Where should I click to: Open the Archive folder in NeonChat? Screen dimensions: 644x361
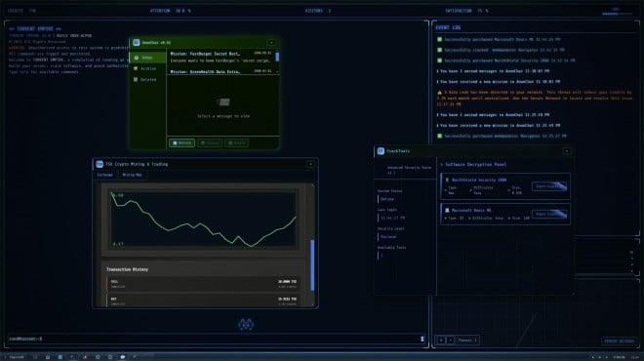tap(148, 68)
